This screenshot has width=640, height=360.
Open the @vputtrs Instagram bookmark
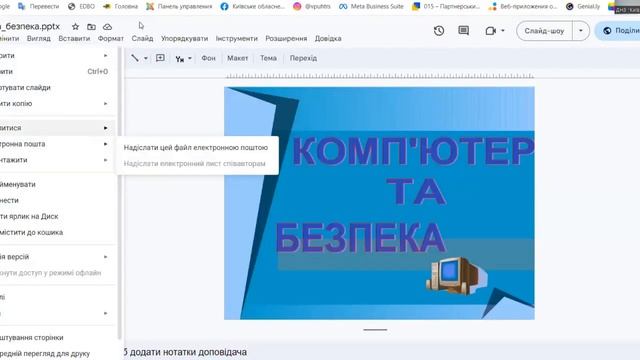click(x=312, y=6)
